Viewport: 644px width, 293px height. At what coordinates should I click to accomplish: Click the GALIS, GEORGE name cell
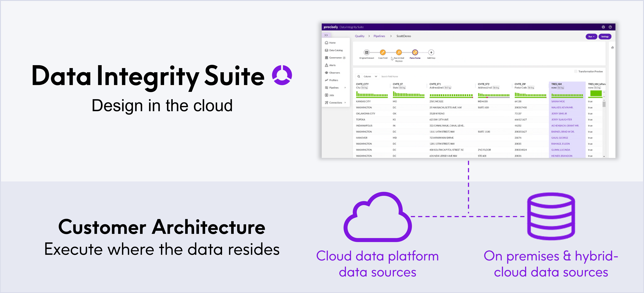point(559,138)
